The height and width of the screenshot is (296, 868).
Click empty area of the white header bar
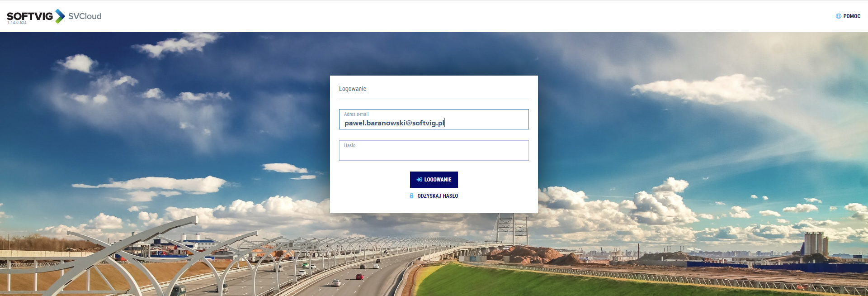click(x=452, y=16)
